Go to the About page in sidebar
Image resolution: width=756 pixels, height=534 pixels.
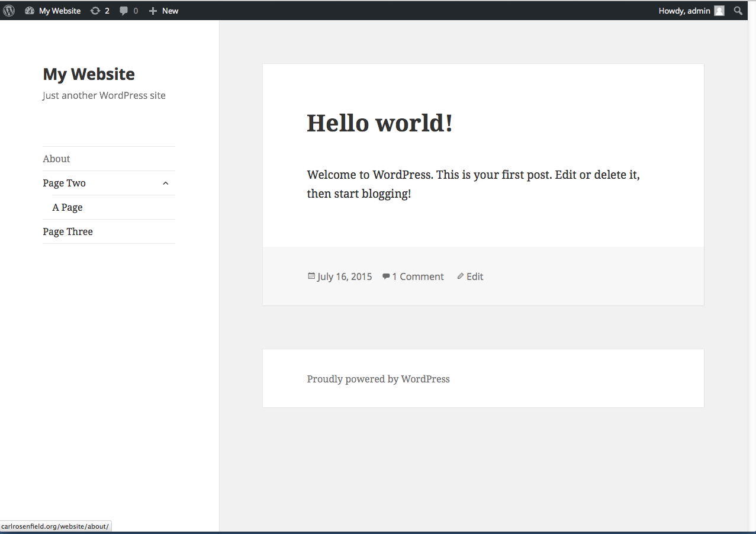click(x=56, y=159)
